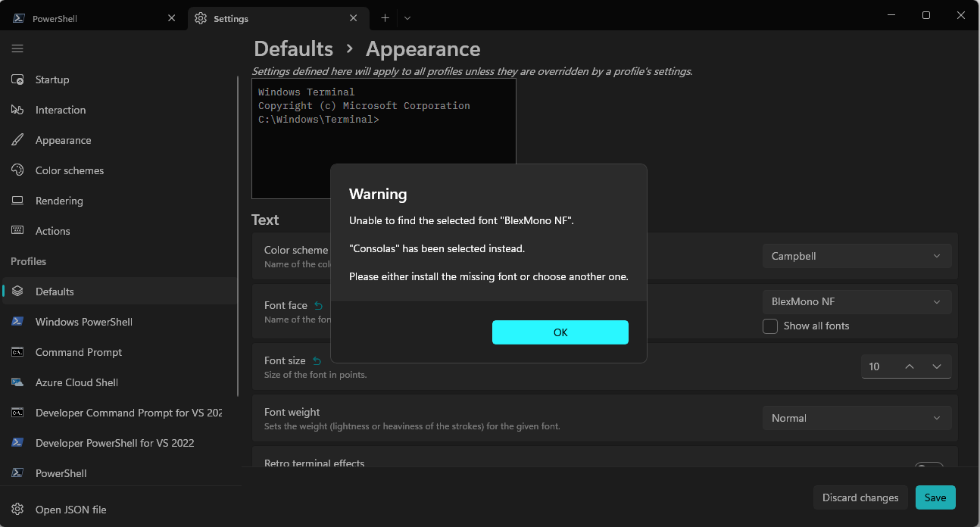Open Interaction settings page
The width and height of the screenshot is (980, 527).
coord(119,110)
